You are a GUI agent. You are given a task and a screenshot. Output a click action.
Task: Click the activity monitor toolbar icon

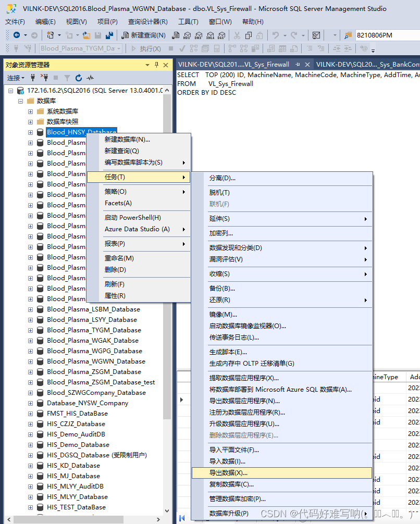(x=316, y=35)
